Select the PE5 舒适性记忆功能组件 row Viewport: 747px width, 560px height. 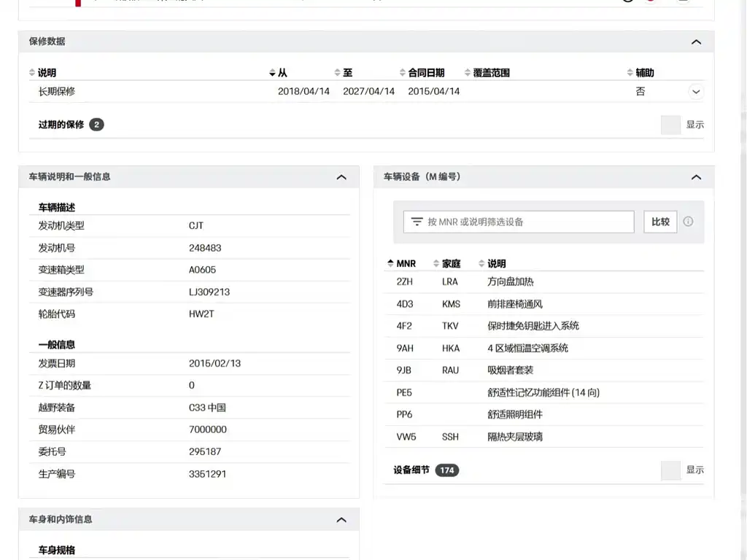click(543, 392)
